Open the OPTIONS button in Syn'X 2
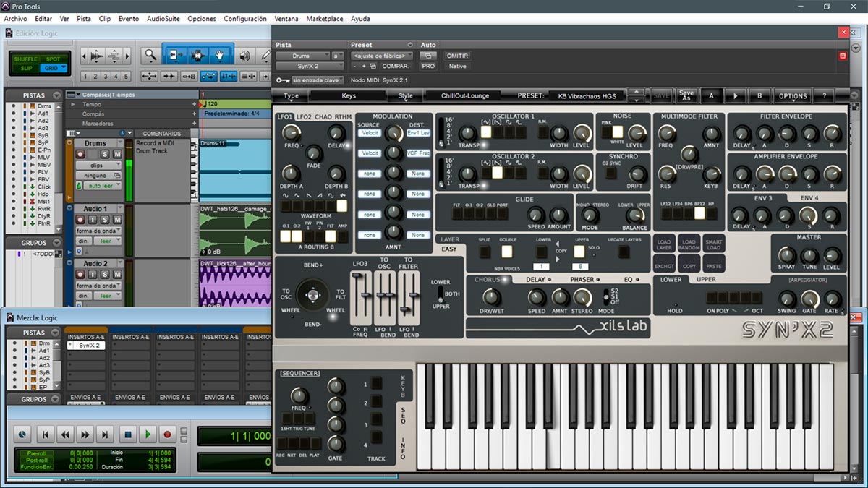The width and height of the screenshot is (868, 488). click(x=793, y=95)
